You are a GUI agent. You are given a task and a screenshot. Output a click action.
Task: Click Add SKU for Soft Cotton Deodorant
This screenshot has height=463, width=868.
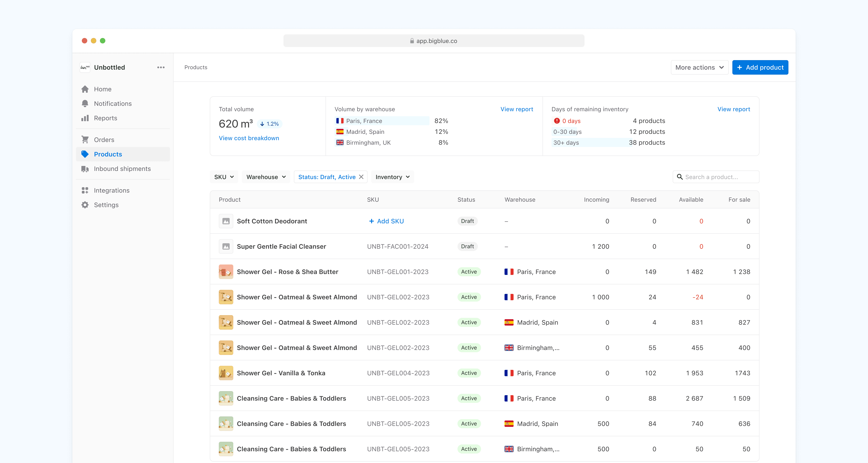386,221
